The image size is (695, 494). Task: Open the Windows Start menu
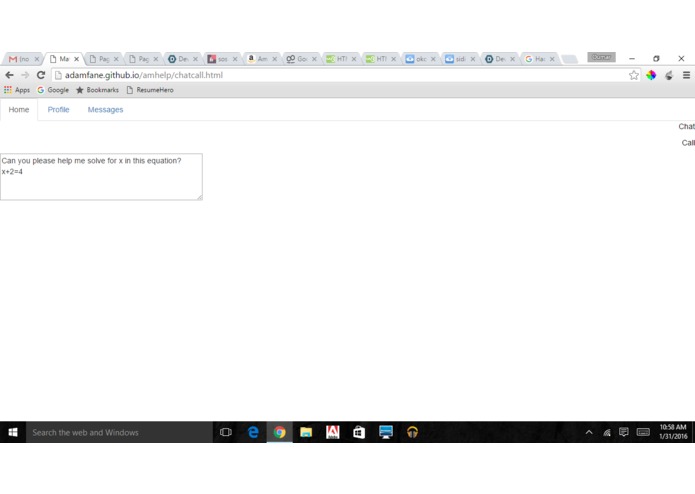point(13,432)
